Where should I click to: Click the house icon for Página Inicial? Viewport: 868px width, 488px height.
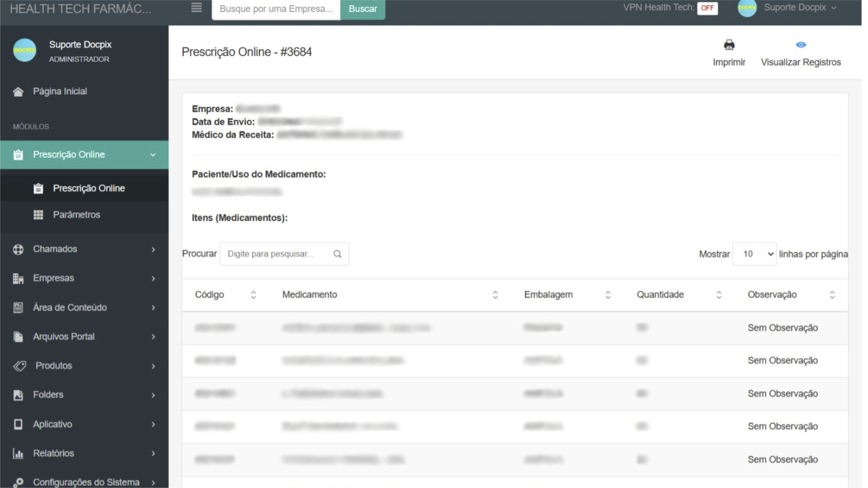coord(18,91)
